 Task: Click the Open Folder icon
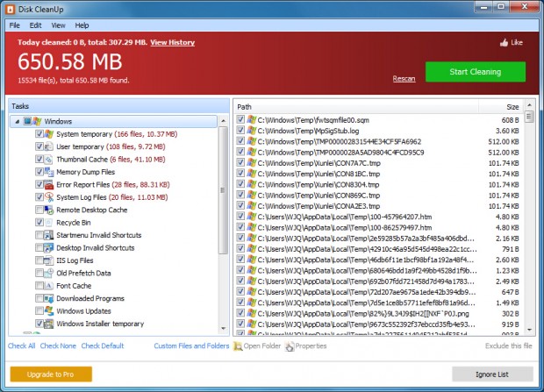(238, 346)
